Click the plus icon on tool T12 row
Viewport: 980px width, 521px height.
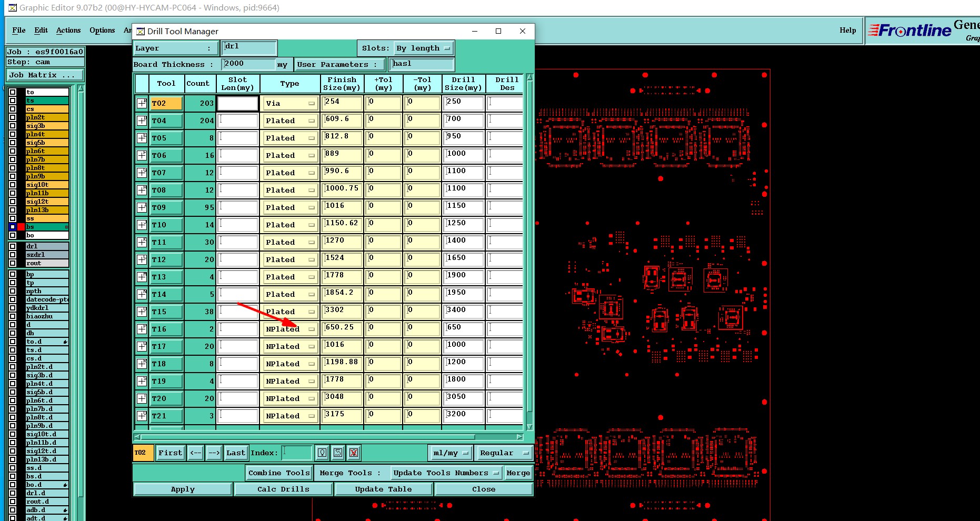[x=142, y=259]
